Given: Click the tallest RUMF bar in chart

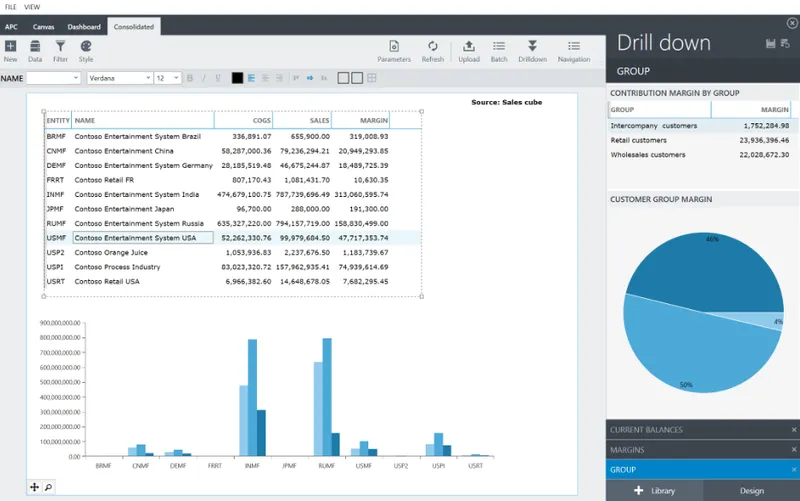Looking at the screenshot, I should tap(327, 397).
